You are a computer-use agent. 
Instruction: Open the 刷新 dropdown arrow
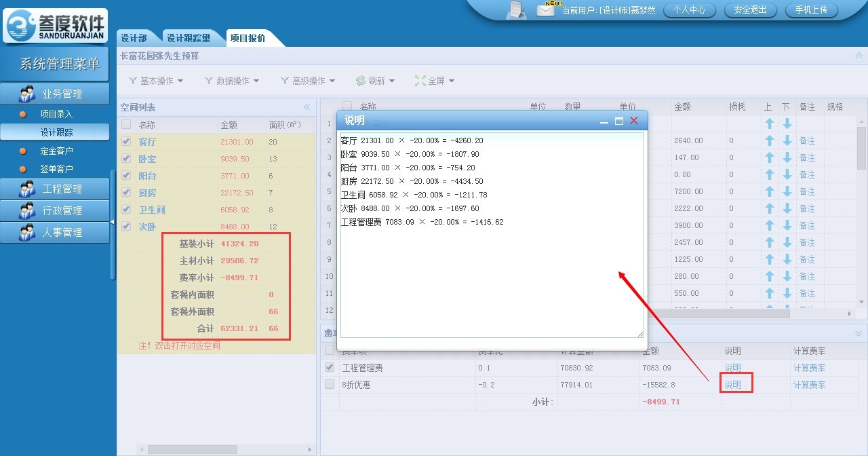(392, 81)
